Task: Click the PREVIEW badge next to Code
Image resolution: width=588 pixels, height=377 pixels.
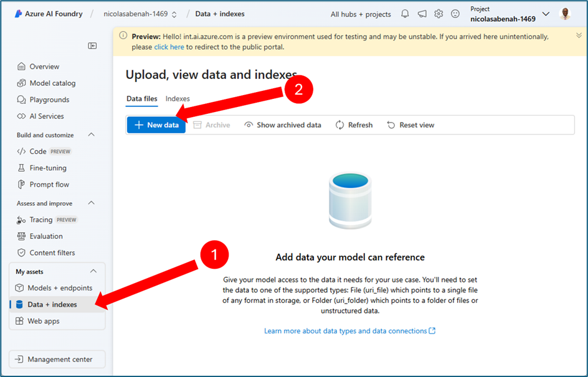Action: coord(60,152)
